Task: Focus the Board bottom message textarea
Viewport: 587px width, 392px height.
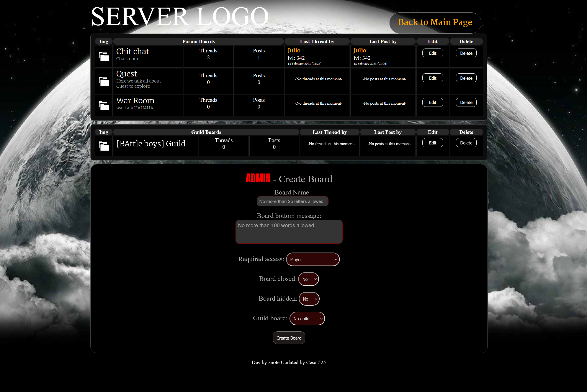Action: tap(289, 232)
